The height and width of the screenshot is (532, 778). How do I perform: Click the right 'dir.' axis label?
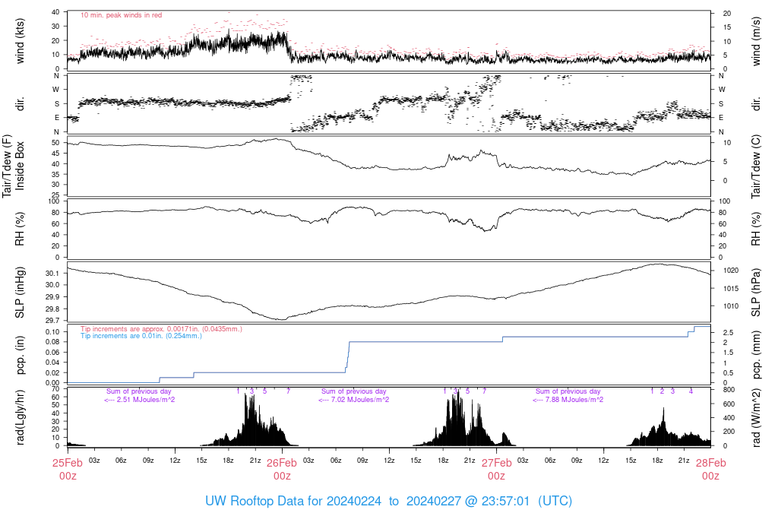pos(756,104)
